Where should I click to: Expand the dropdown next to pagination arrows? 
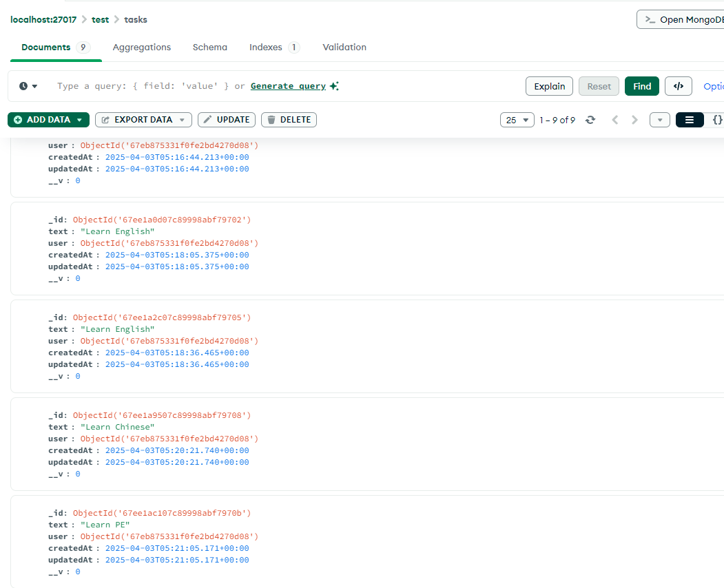point(660,120)
